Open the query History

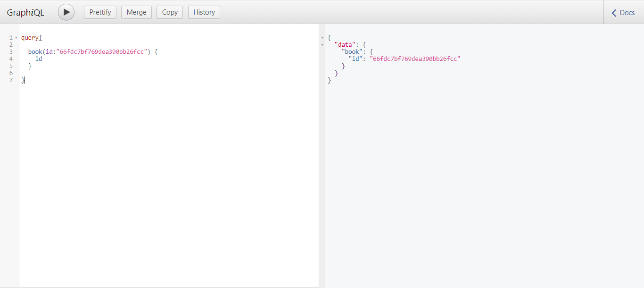coord(204,12)
